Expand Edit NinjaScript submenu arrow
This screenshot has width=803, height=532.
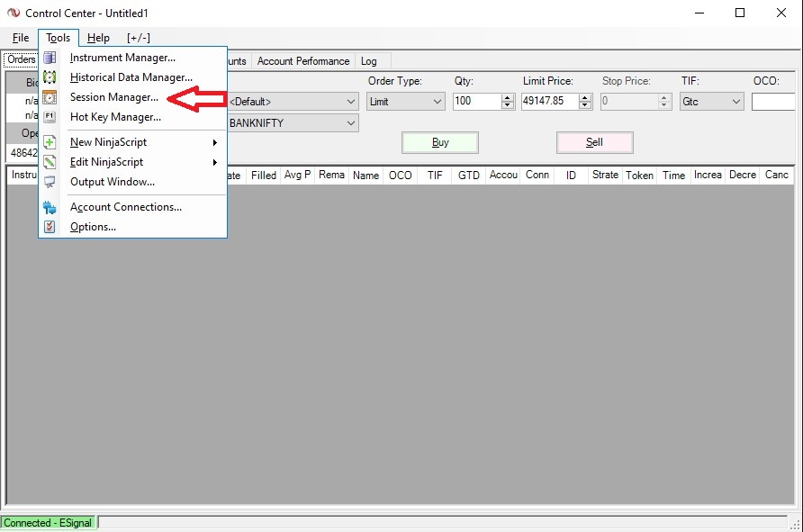pos(215,162)
